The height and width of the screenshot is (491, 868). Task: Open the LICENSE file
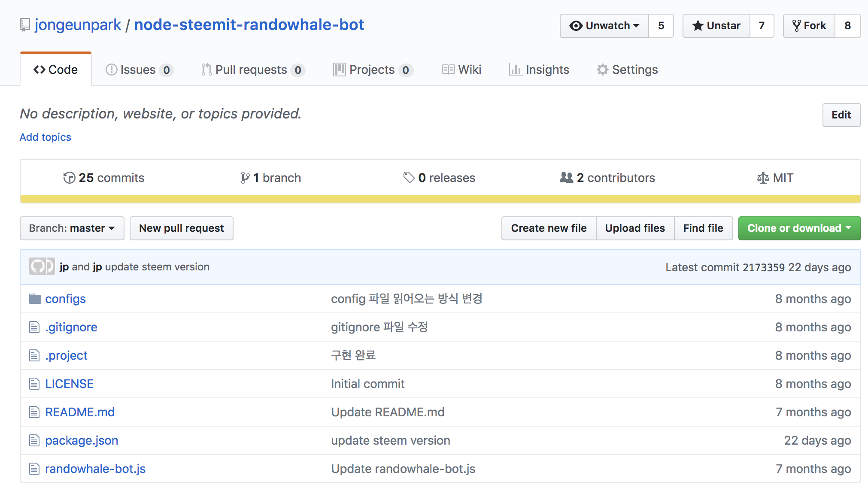(70, 384)
